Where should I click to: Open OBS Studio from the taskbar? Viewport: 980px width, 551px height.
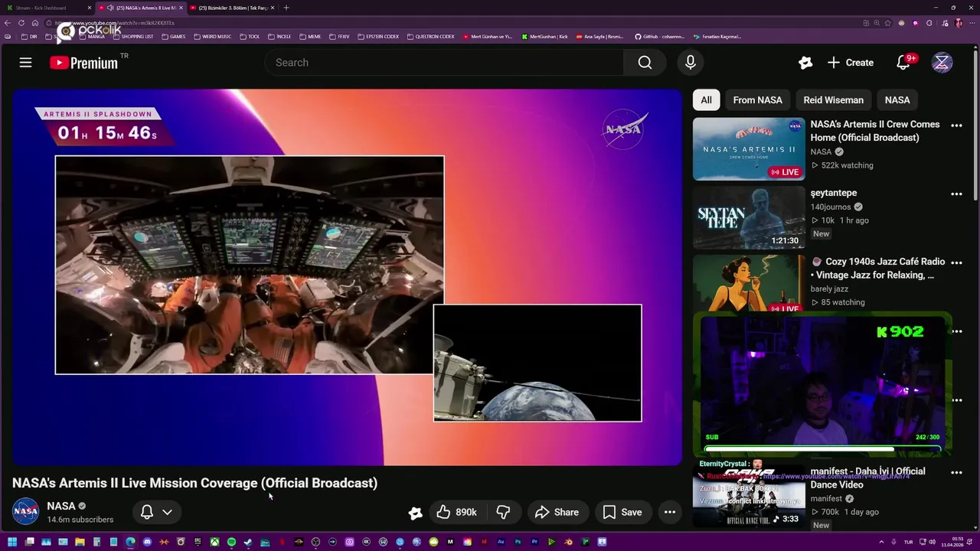tap(315, 542)
